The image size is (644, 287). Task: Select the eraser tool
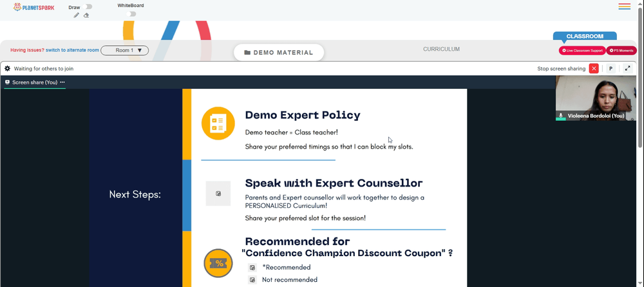[86, 15]
